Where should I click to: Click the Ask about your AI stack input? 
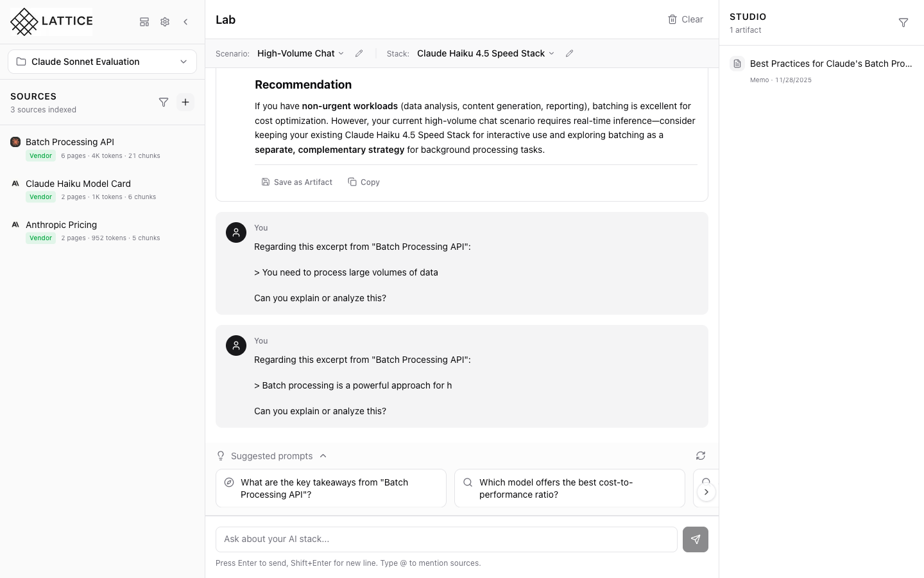[x=446, y=539]
